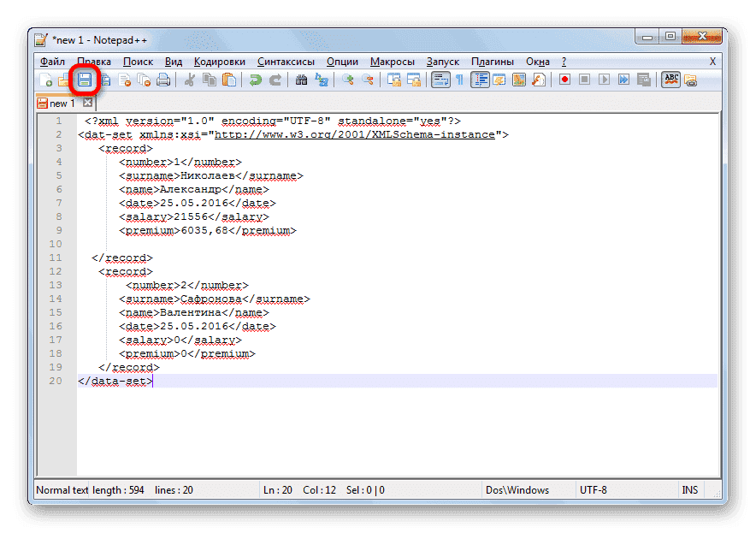Screen dimensions: 756x533
Task: Run spell check with the ABC icon
Action: click(x=670, y=80)
